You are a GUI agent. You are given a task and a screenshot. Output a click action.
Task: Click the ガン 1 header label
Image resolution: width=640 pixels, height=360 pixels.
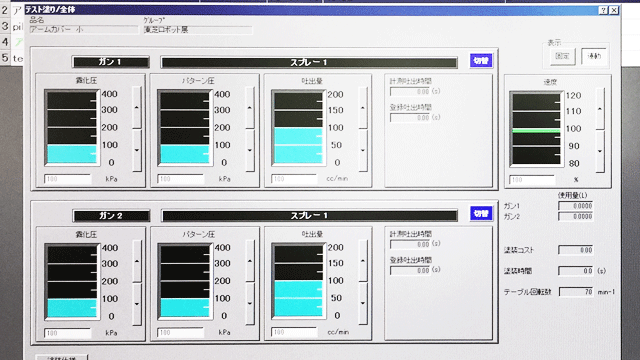click(111, 62)
